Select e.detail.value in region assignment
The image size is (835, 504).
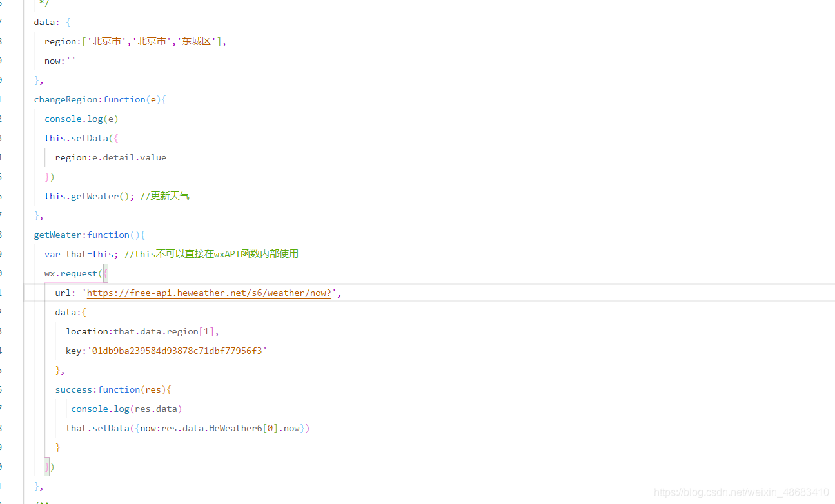(129, 157)
